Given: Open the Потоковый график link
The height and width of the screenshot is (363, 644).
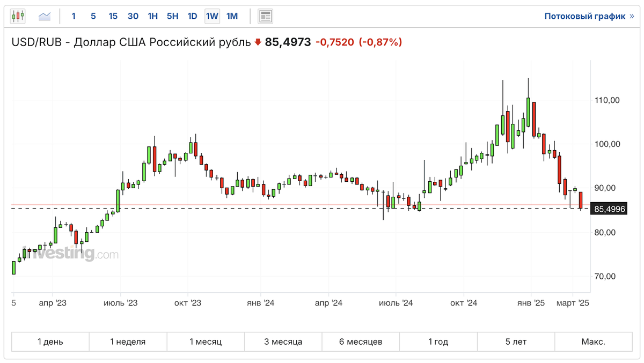Looking at the screenshot, I should tap(589, 16).
